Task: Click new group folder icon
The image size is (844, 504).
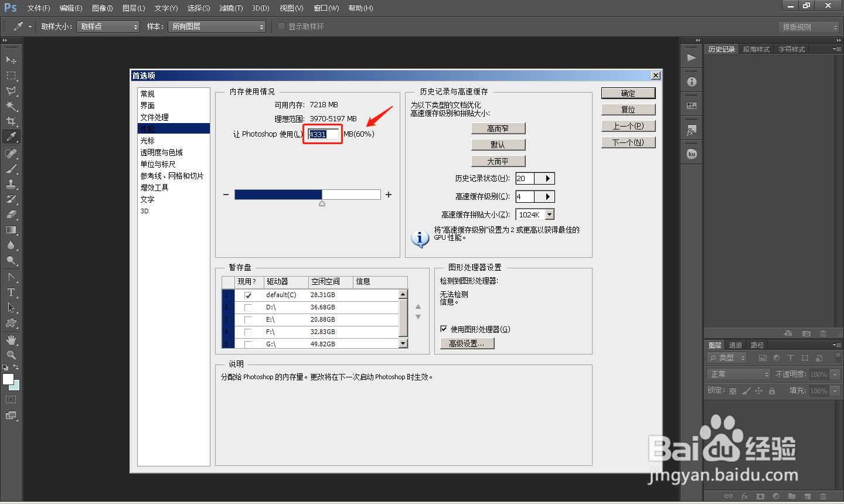Action: click(x=792, y=496)
